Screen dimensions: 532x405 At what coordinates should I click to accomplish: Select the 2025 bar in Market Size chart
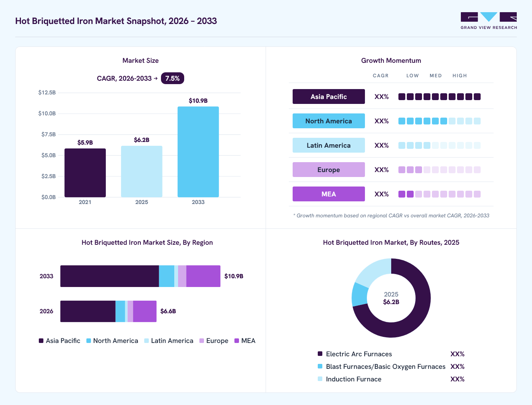[x=142, y=172]
